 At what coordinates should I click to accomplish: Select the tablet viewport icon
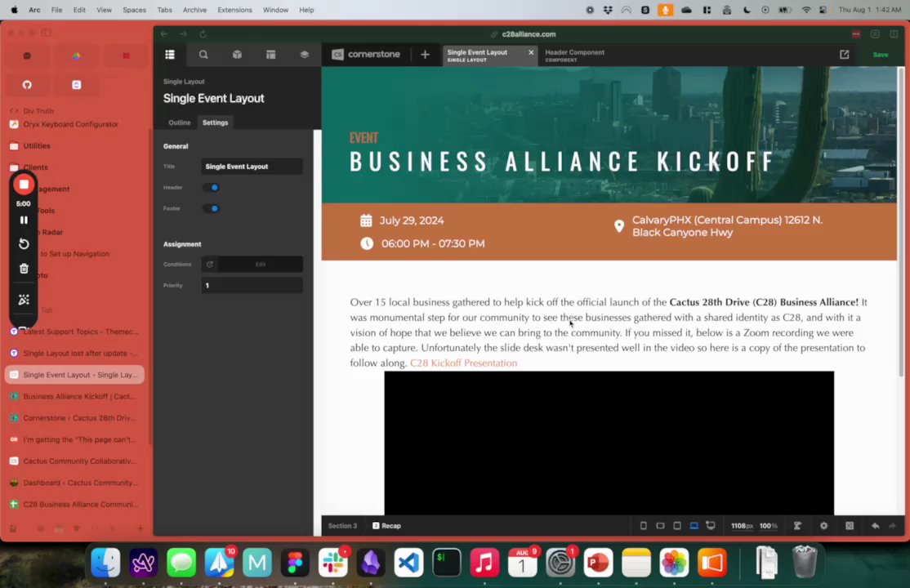click(676, 526)
